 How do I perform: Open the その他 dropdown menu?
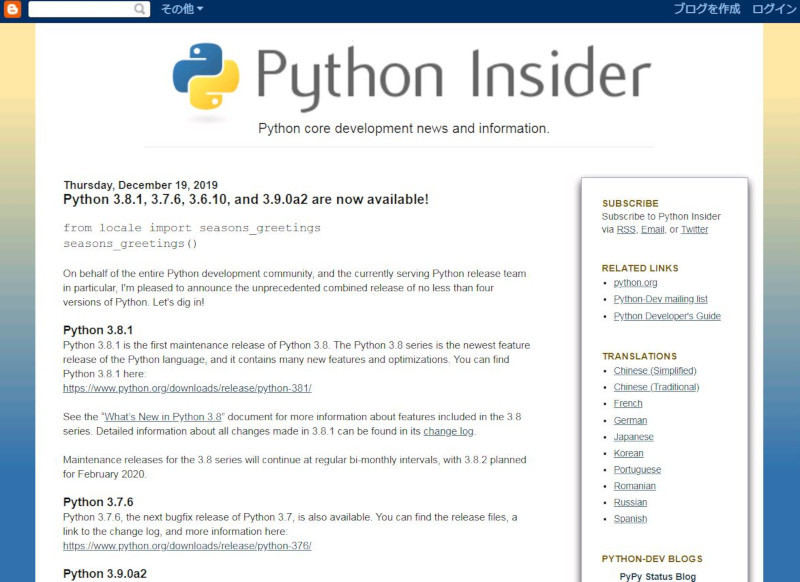[182, 9]
